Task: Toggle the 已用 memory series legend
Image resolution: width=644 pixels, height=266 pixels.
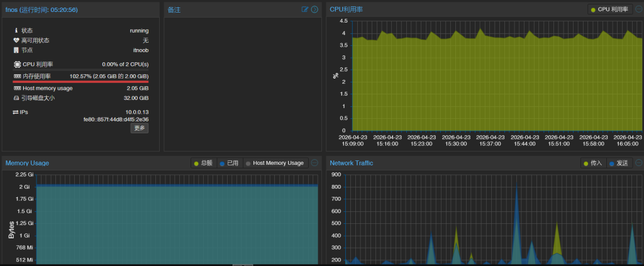Action: [x=230, y=163]
